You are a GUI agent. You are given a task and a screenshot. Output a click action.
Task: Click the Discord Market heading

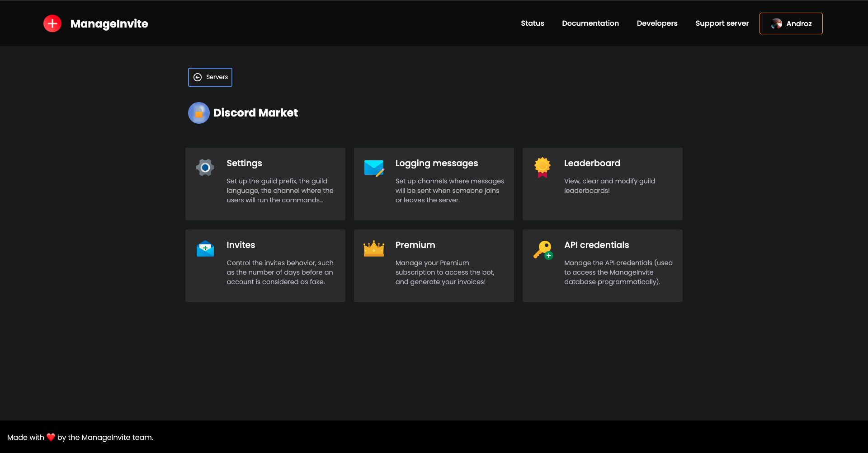pos(255,113)
